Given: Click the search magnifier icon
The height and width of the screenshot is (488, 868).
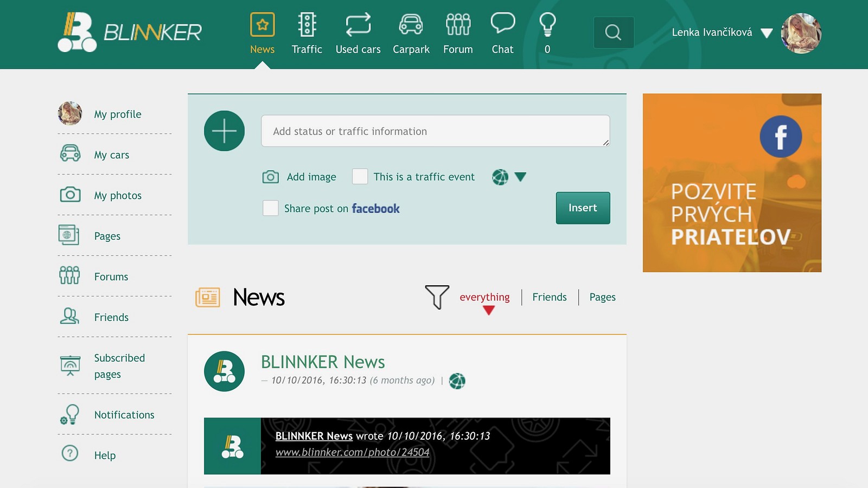Looking at the screenshot, I should click(x=614, y=33).
